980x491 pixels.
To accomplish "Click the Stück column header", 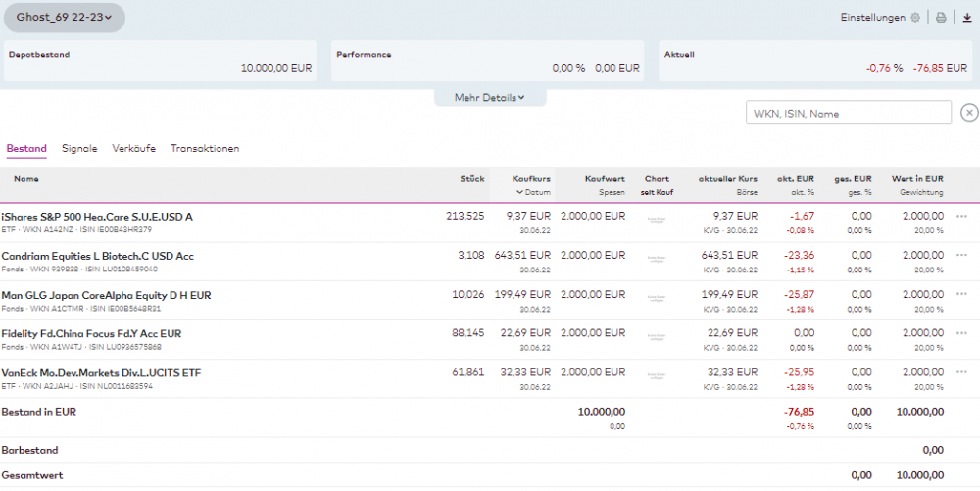I will coord(472,179).
